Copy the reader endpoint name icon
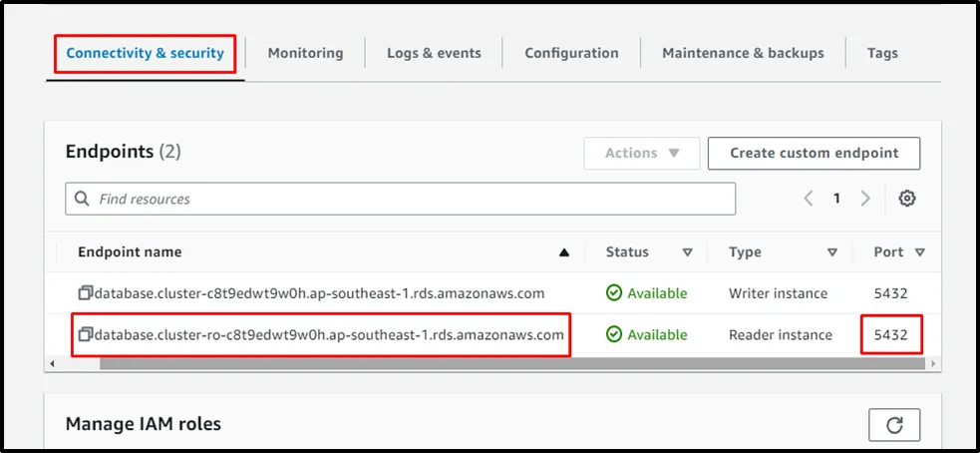Image resolution: width=980 pixels, height=453 pixels. [x=86, y=334]
